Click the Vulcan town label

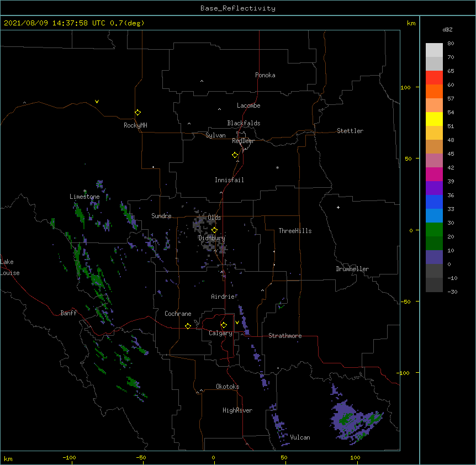300,437
